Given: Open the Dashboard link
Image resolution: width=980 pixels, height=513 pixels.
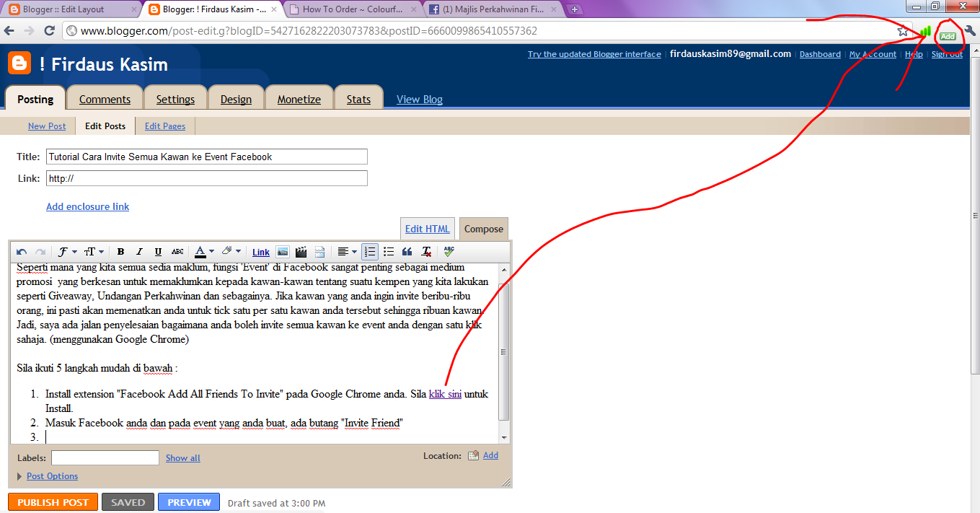Looking at the screenshot, I should pos(820,54).
